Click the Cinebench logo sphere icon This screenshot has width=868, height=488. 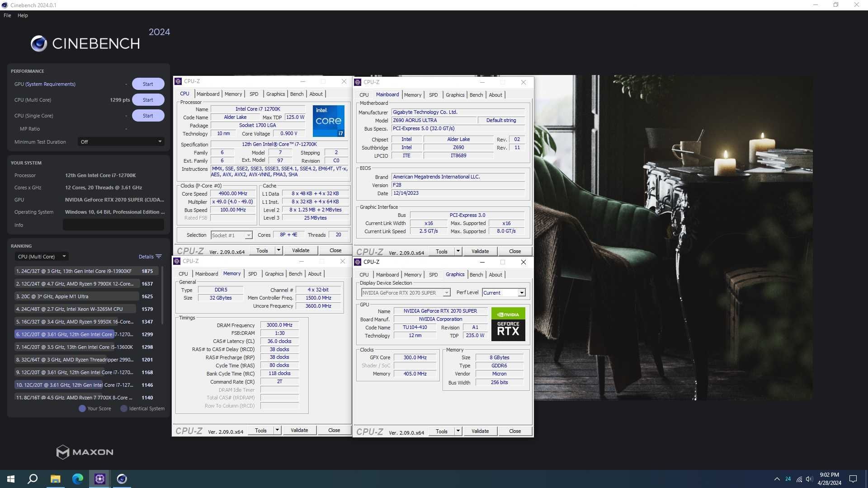pyautogui.click(x=39, y=43)
